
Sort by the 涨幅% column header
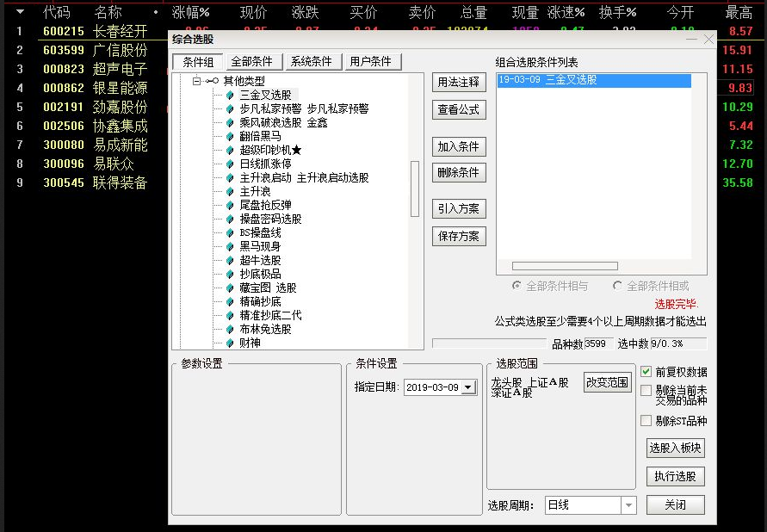tap(191, 12)
